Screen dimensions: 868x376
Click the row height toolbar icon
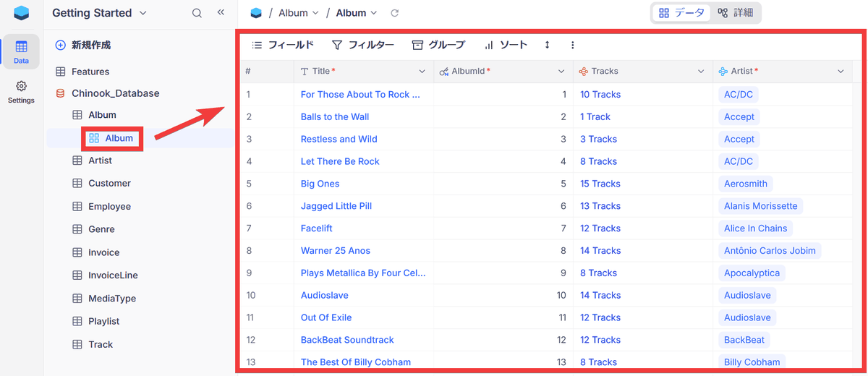[x=547, y=45]
